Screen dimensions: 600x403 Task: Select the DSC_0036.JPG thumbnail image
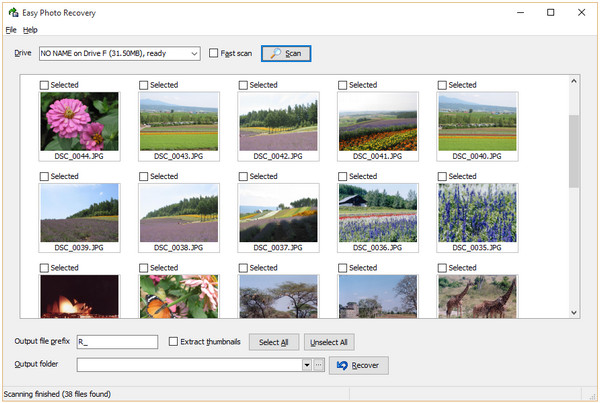pos(378,212)
